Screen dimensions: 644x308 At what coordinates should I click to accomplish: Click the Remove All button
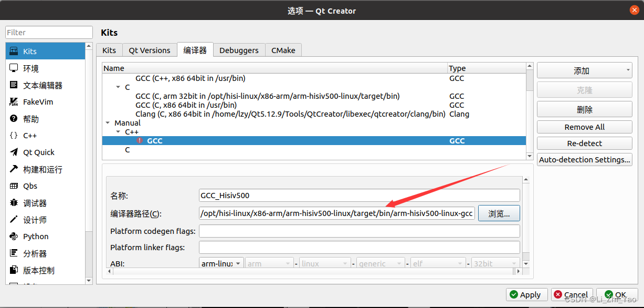(x=584, y=127)
